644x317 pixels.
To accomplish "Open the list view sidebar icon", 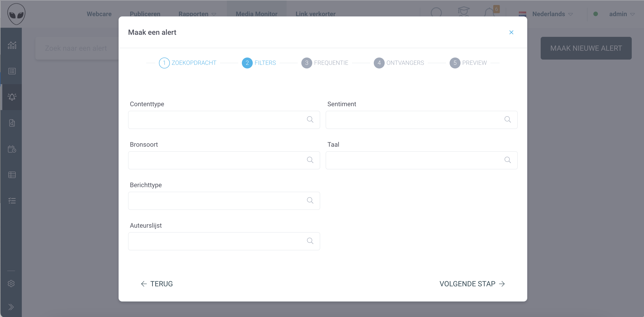I will tap(12, 71).
